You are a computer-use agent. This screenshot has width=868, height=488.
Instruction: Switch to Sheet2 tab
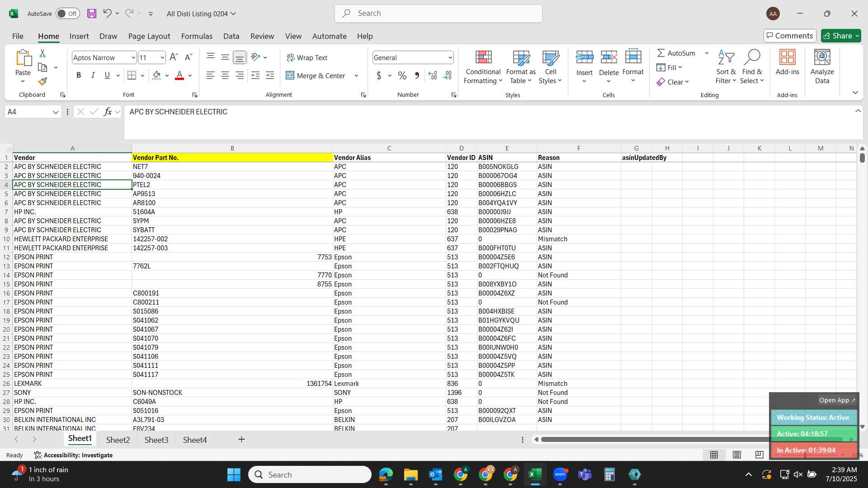[x=118, y=440]
